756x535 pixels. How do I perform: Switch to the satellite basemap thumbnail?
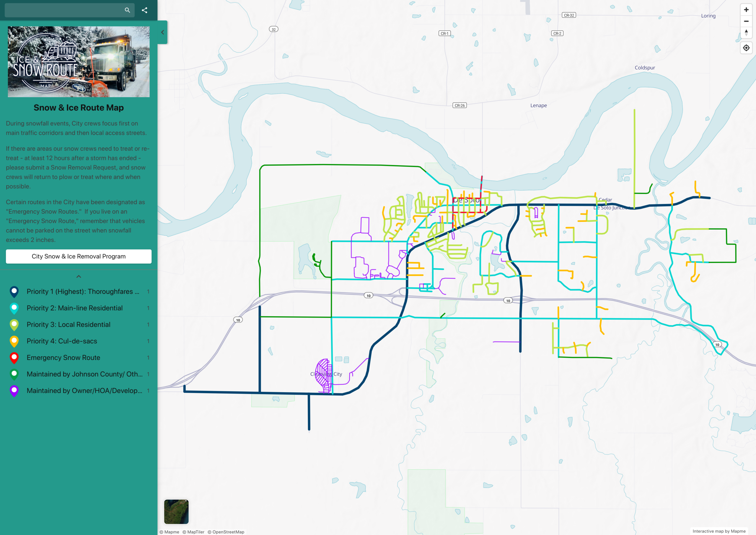(176, 512)
